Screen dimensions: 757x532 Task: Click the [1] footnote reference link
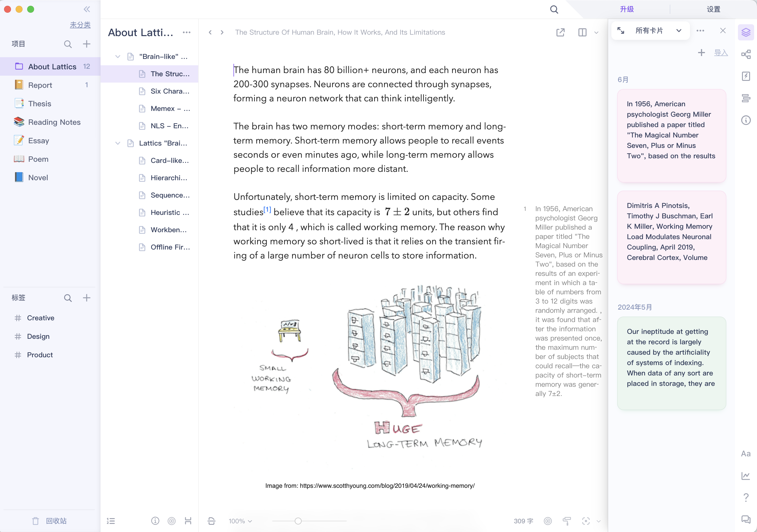(267, 209)
